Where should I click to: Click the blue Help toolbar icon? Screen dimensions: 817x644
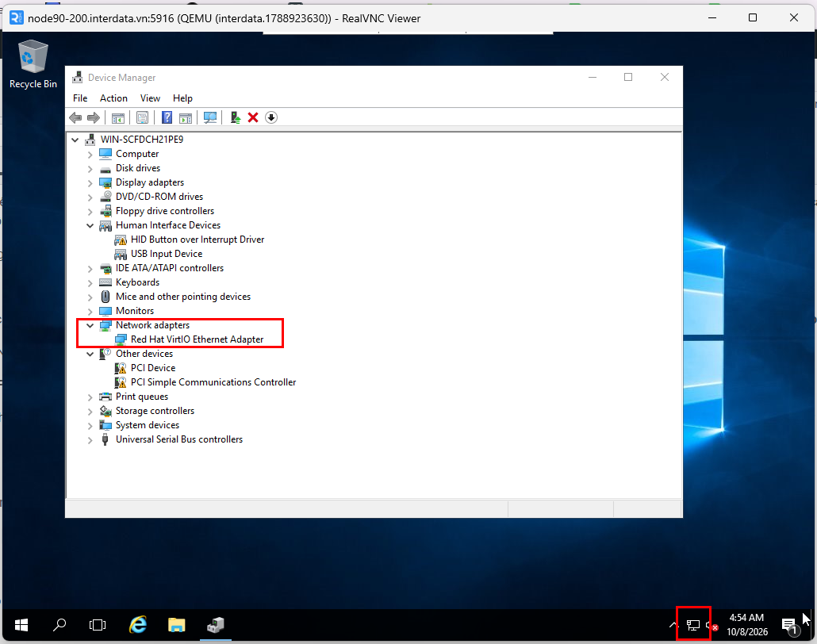167,117
